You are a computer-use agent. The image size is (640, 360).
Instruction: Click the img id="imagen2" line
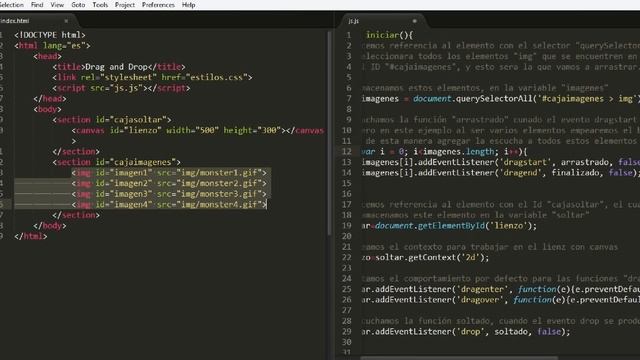169,184
